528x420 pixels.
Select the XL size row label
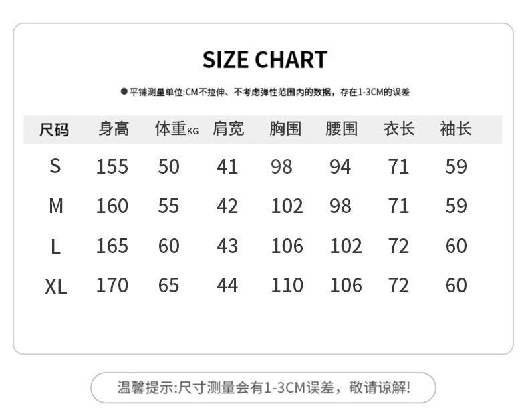56,286
